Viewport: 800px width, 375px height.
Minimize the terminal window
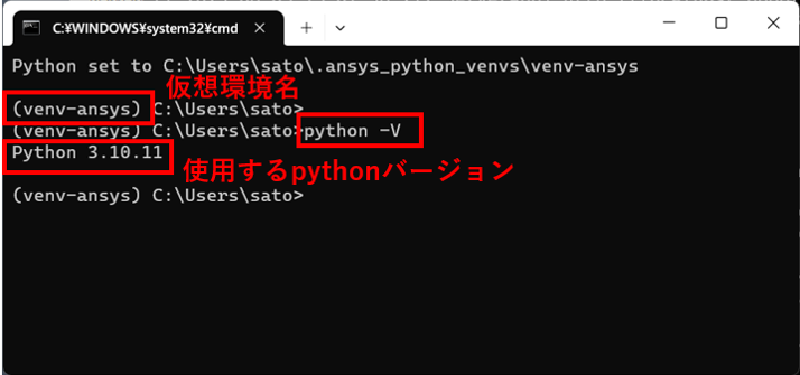(669, 23)
